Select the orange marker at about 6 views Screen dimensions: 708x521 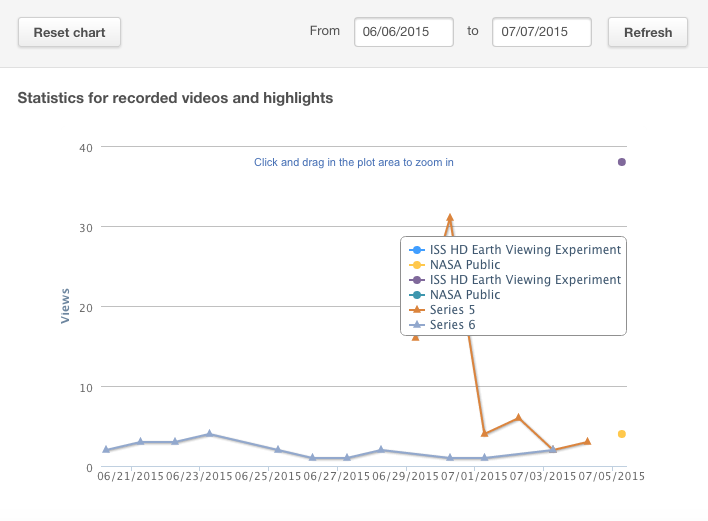[x=518, y=417]
